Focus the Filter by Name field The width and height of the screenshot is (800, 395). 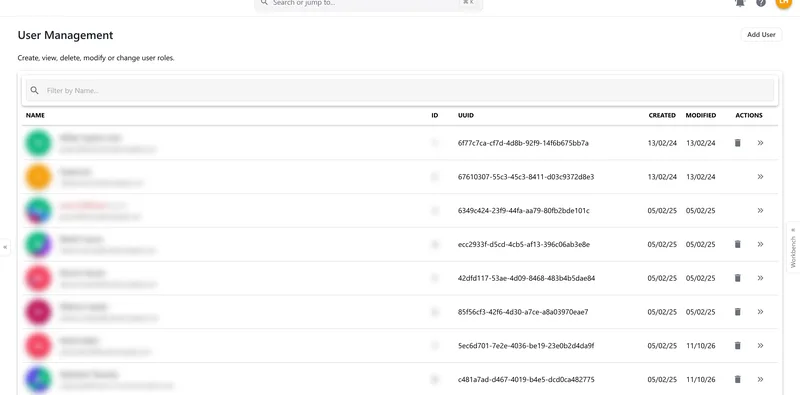point(400,90)
